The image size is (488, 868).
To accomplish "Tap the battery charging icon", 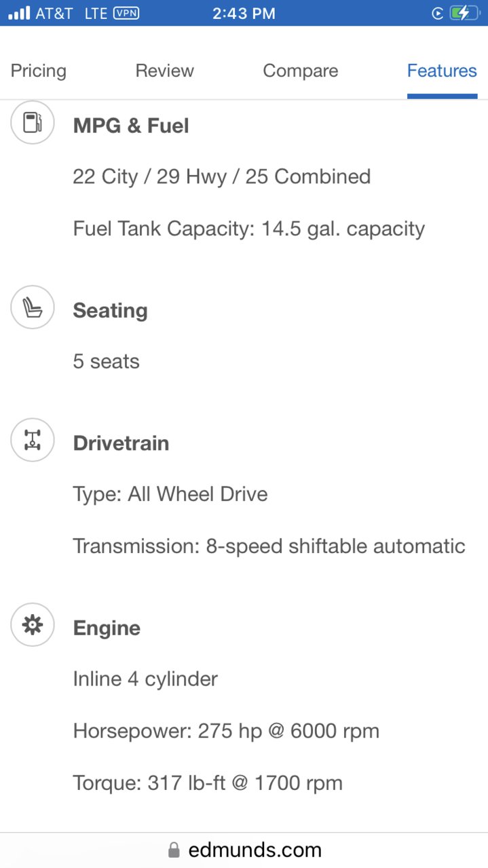I will 464,13.
